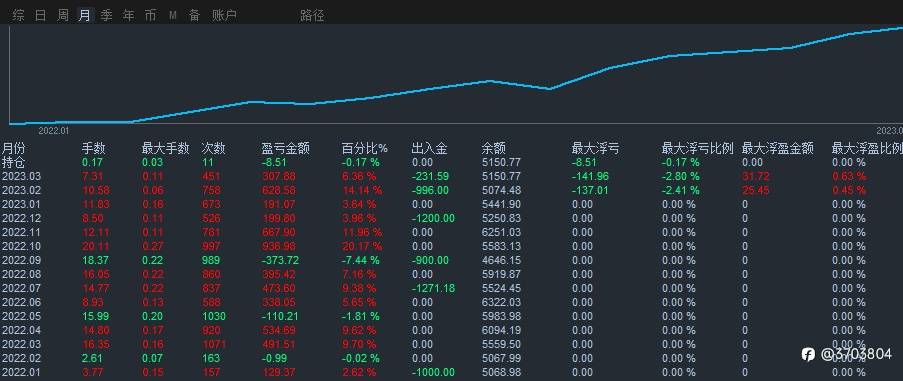Click the withdrawal value -231.59
Screen dimensions: 903x381
431,176
